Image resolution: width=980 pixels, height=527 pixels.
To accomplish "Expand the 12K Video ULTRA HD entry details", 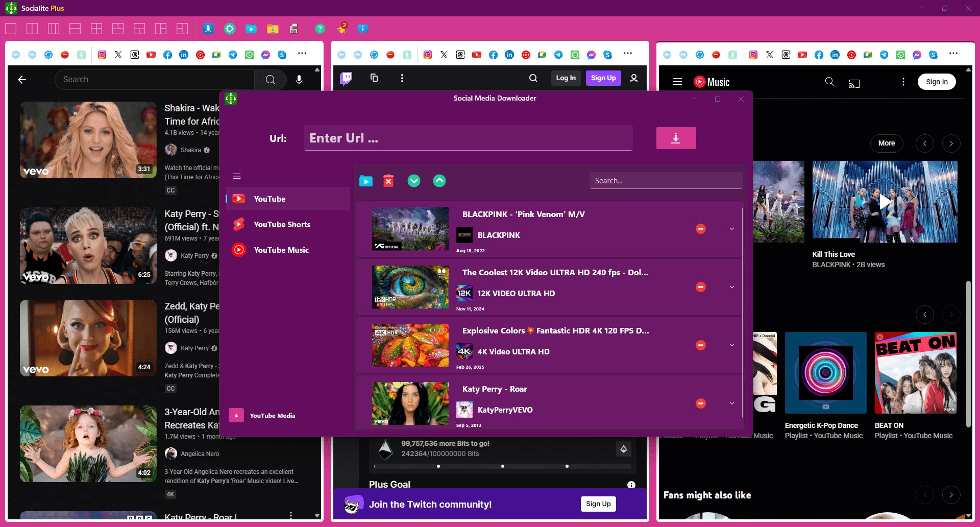I will [732, 286].
